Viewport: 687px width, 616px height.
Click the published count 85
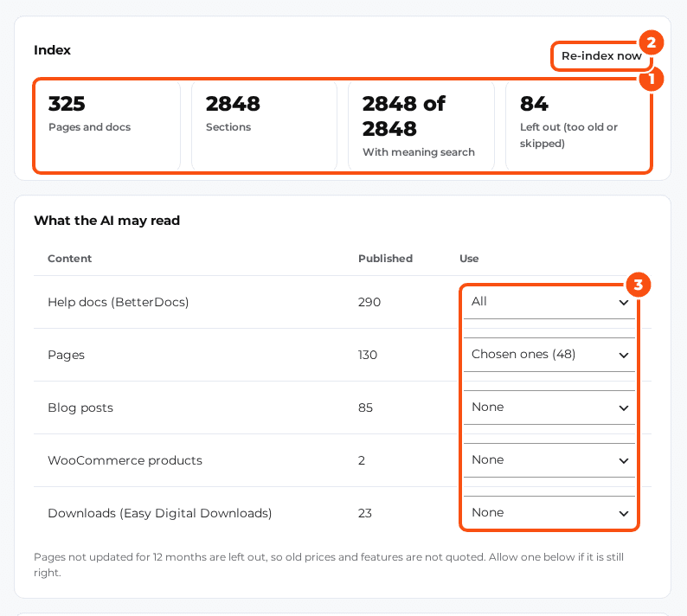click(365, 407)
